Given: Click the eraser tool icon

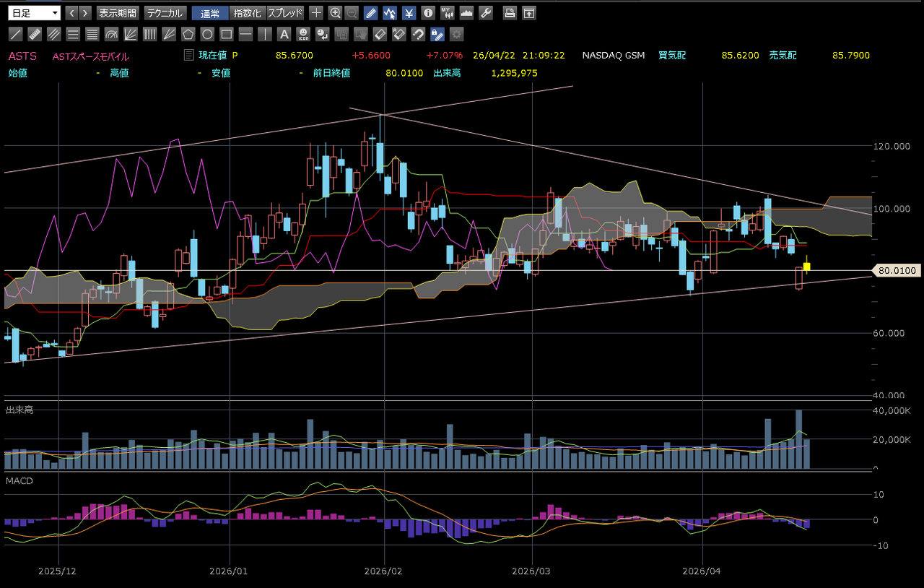Looking at the screenshot, I should point(380,34).
